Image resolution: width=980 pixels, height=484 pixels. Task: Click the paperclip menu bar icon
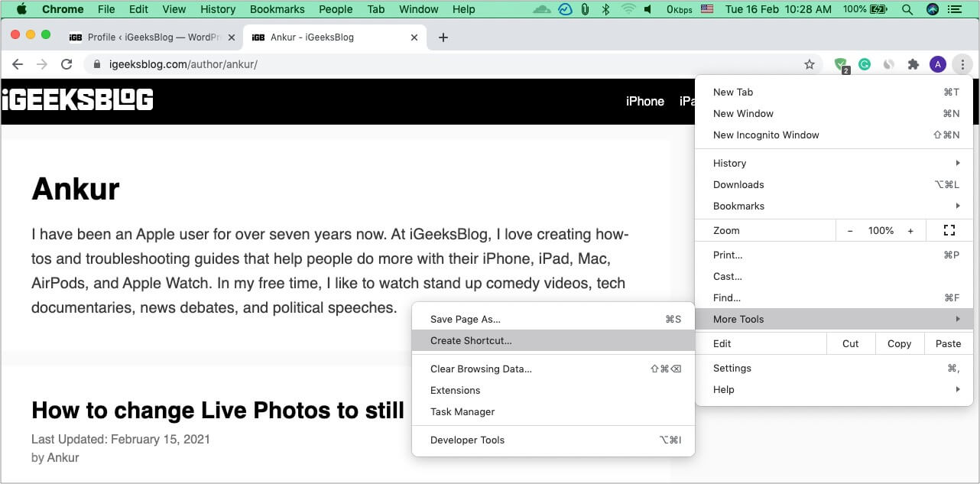coord(585,9)
